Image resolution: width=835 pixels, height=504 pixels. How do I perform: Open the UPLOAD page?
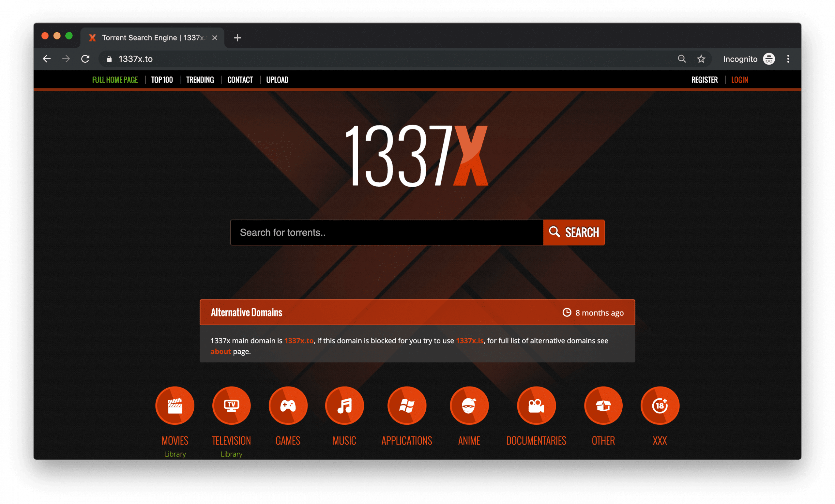(277, 80)
